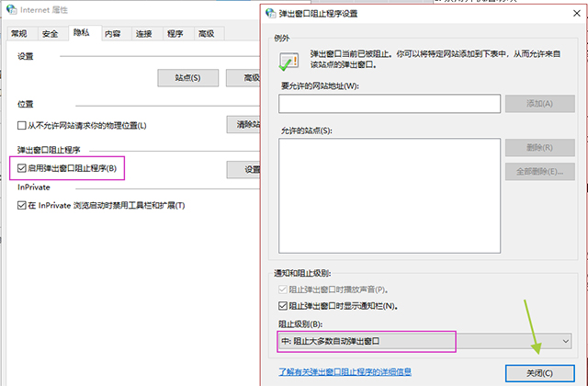Click the pop-up blocker dialog title icon
Screen dimensions: 588x386
tap(270, 13)
